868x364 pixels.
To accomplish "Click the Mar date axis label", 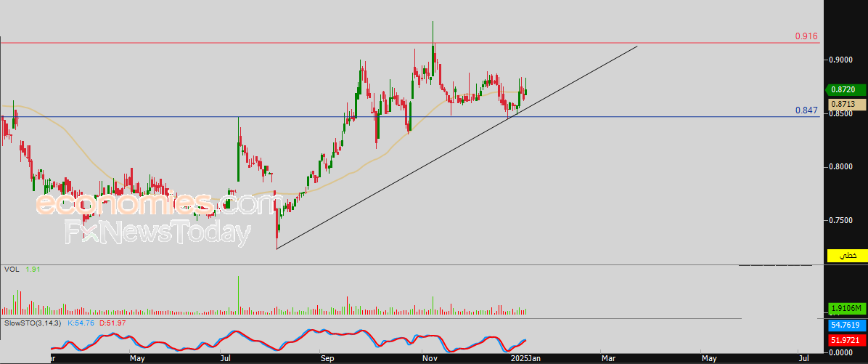I will pyautogui.click(x=607, y=358).
